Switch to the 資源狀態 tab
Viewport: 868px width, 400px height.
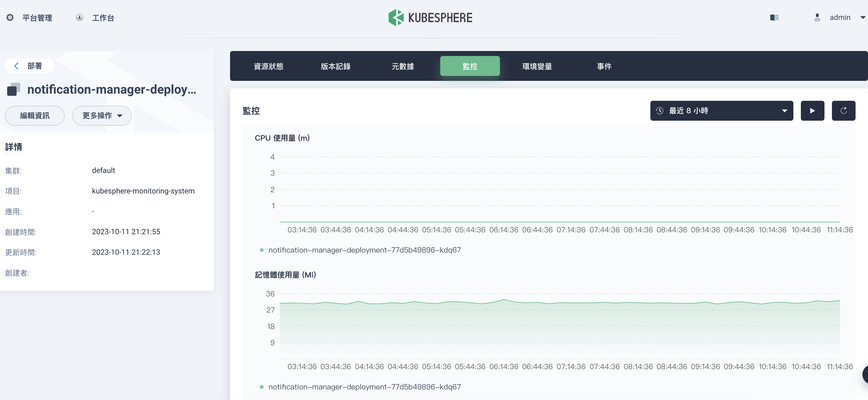tap(268, 66)
